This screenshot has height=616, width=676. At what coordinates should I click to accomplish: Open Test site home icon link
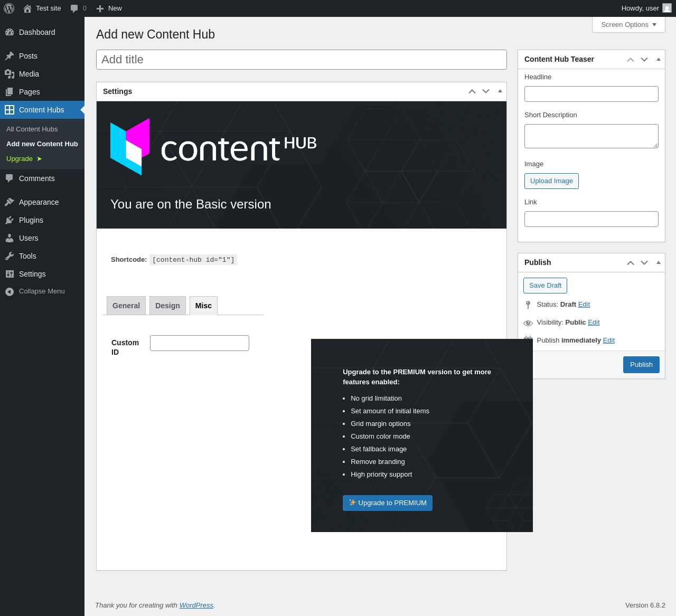pos(27,8)
